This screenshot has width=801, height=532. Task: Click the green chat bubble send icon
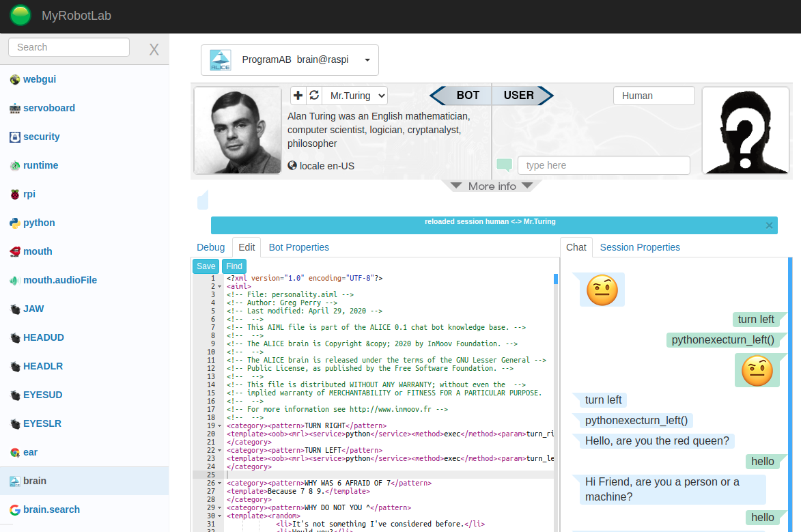(x=504, y=165)
